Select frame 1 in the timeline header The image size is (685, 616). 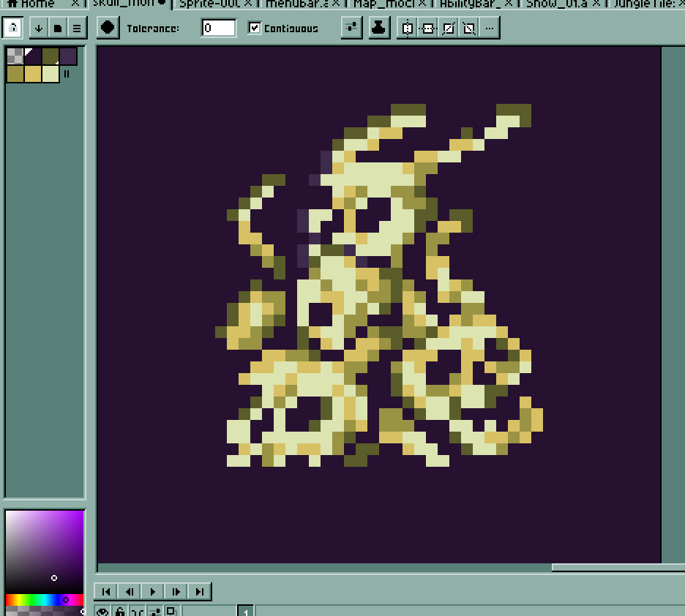click(x=246, y=612)
